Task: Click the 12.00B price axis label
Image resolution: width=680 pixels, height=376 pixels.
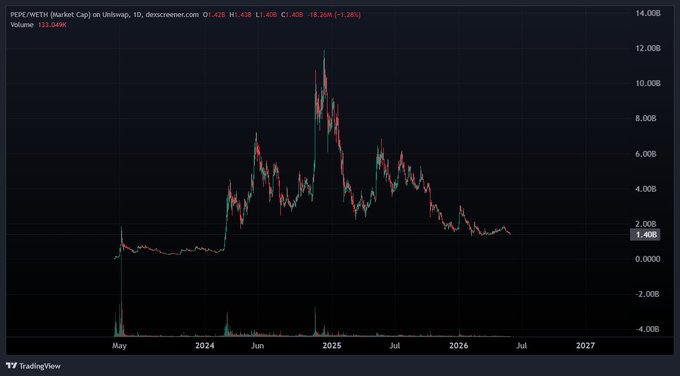Action: (647, 48)
